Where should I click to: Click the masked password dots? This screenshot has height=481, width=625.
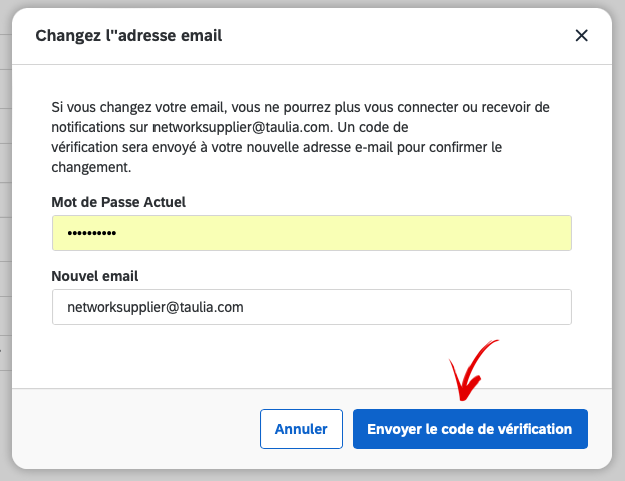click(x=92, y=233)
